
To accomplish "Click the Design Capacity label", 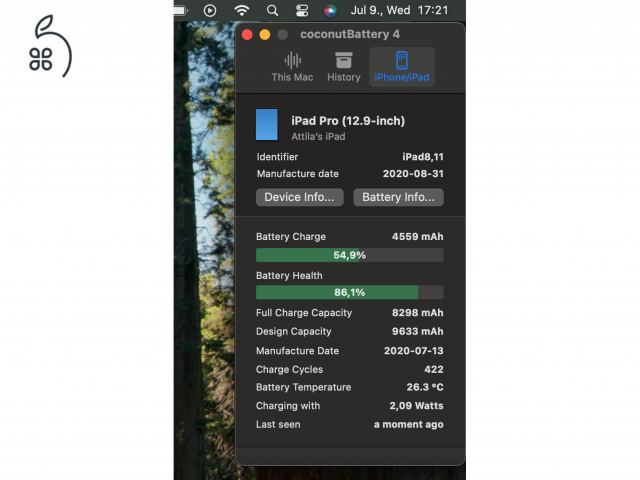I will click(x=293, y=332).
